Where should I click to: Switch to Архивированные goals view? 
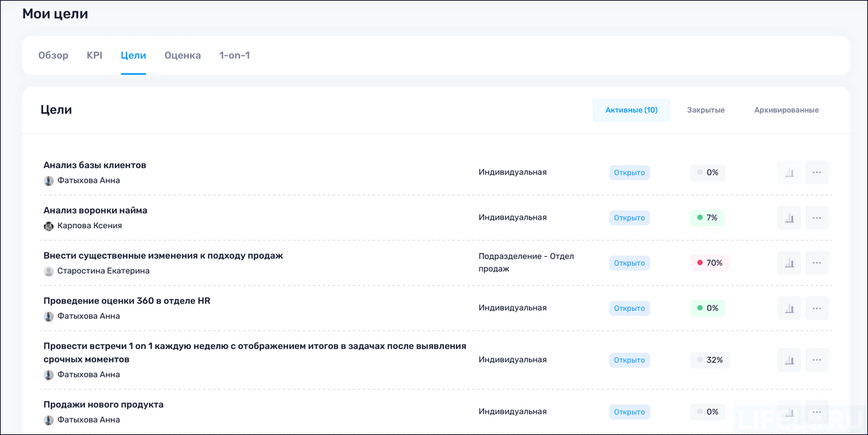click(787, 109)
